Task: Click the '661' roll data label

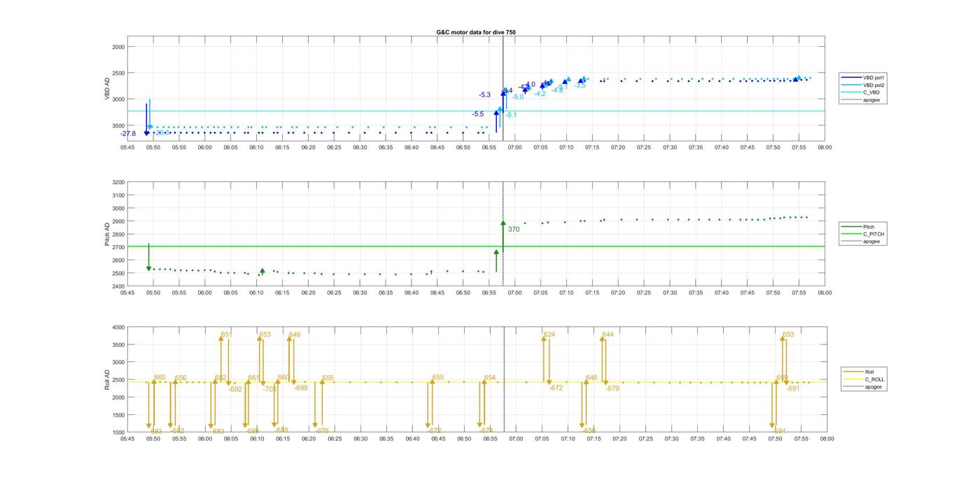Action: coord(253,377)
